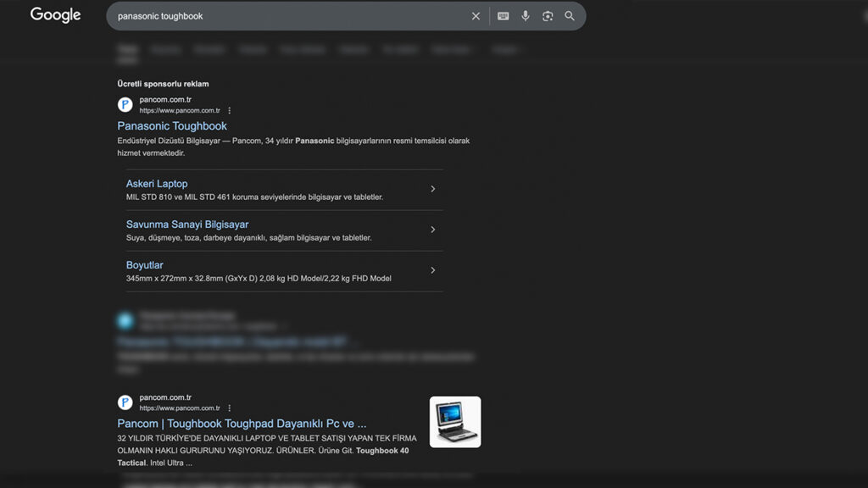Open the Panasonic Toughbook sponsored ad title
The width and height of the screenshot is (868, 488).
coord(172,126)
